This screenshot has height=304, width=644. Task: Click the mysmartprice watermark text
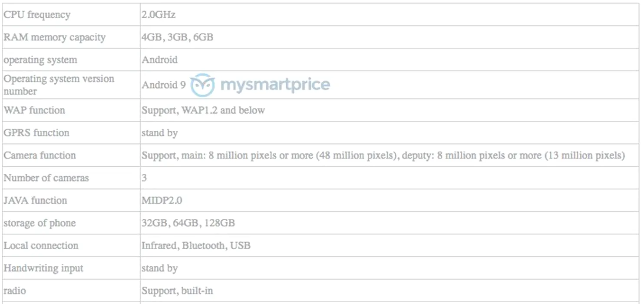pos(275,85)
